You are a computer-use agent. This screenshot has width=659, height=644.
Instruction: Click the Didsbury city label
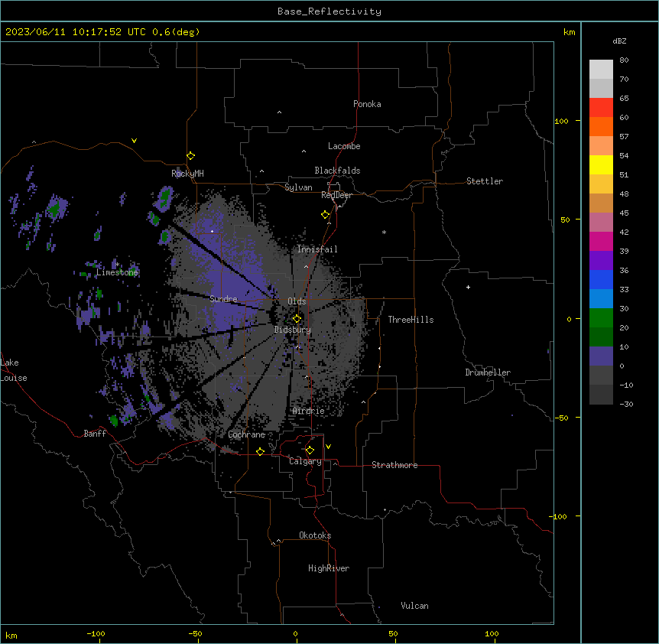point(293,330)
